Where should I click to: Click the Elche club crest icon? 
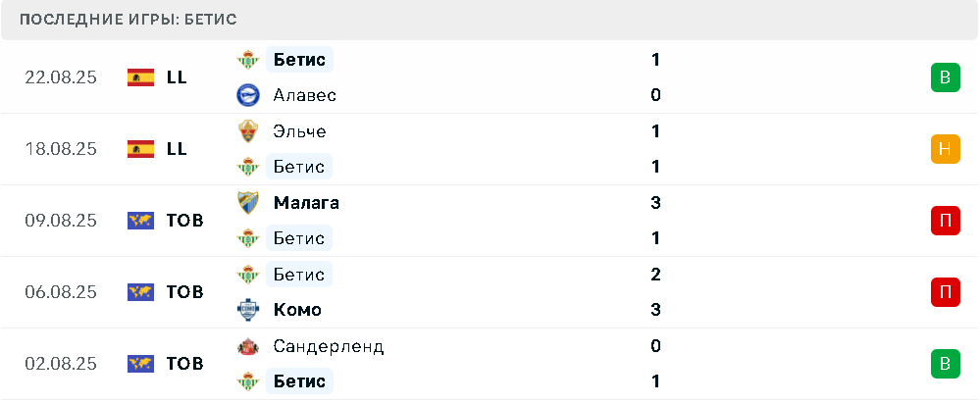click(248, 131)
